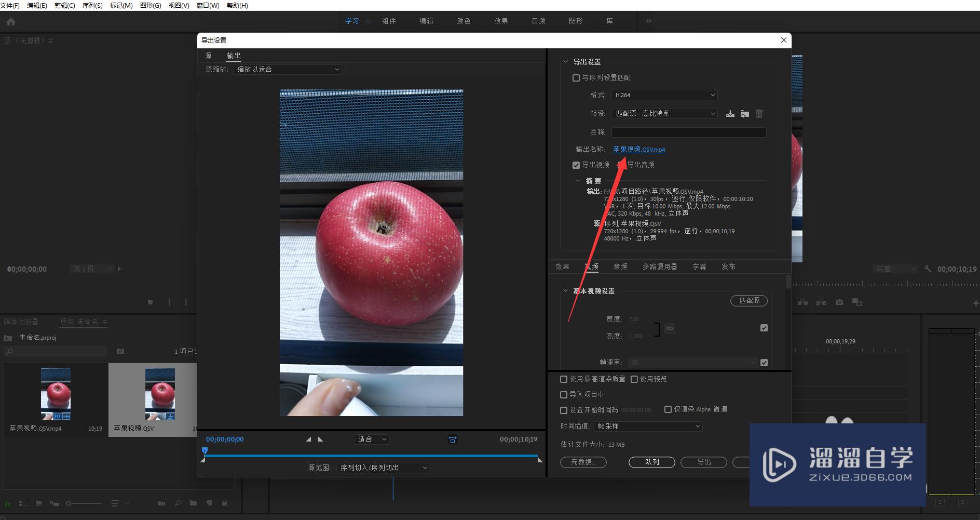
Task: Open the sort icons menu in Project panel
Action: [x=120, y=503]
